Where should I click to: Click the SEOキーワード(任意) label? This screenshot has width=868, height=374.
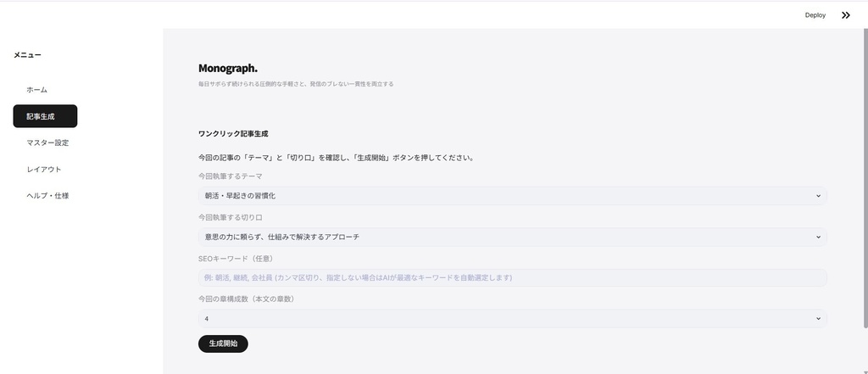236,259
